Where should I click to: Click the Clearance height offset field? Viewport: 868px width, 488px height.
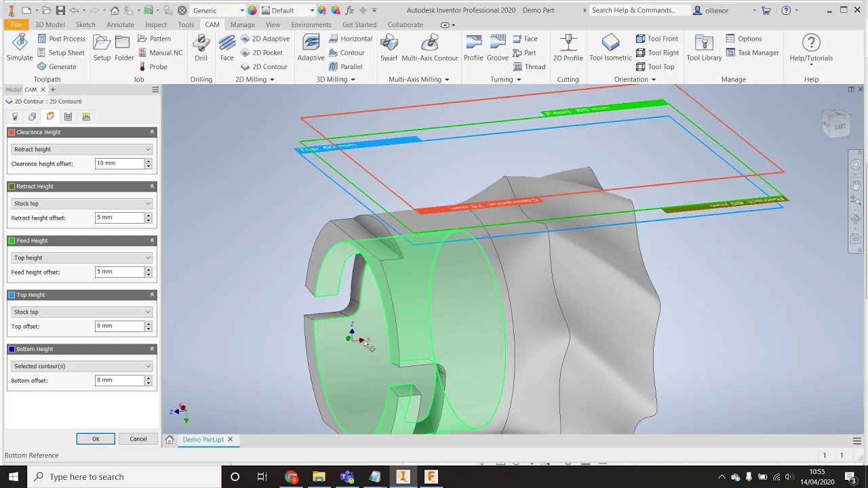(x=119, y=163)
